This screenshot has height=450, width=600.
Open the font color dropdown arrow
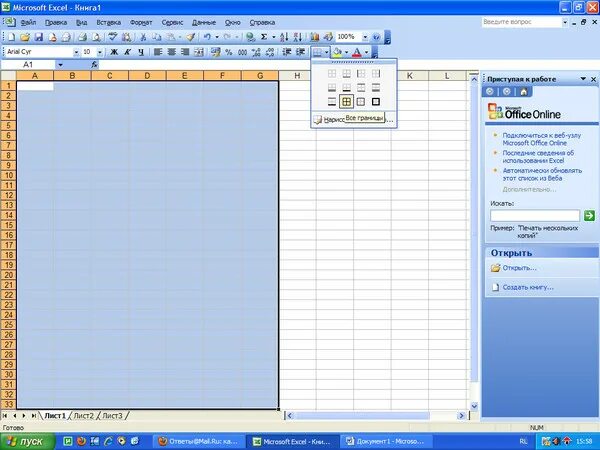click(366, 52)
